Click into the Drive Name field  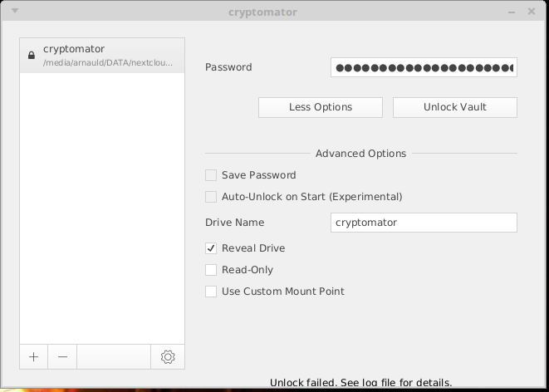click(424, 223)
